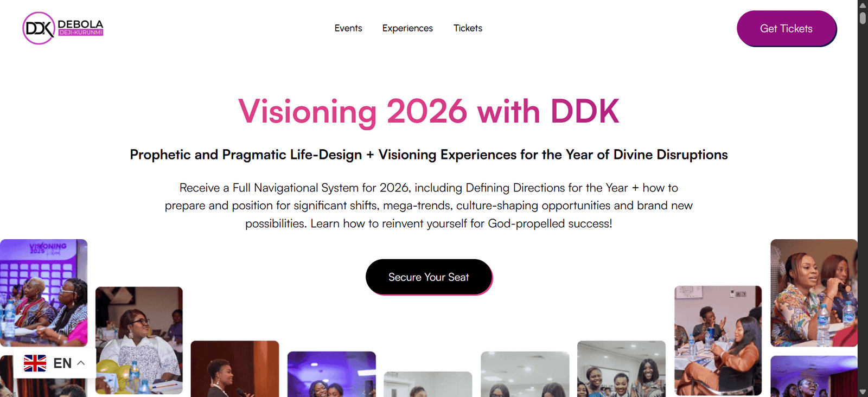This screenshot has height=397, width=868.
Task: Click the scrollbar down arrow
Action: 863,392
